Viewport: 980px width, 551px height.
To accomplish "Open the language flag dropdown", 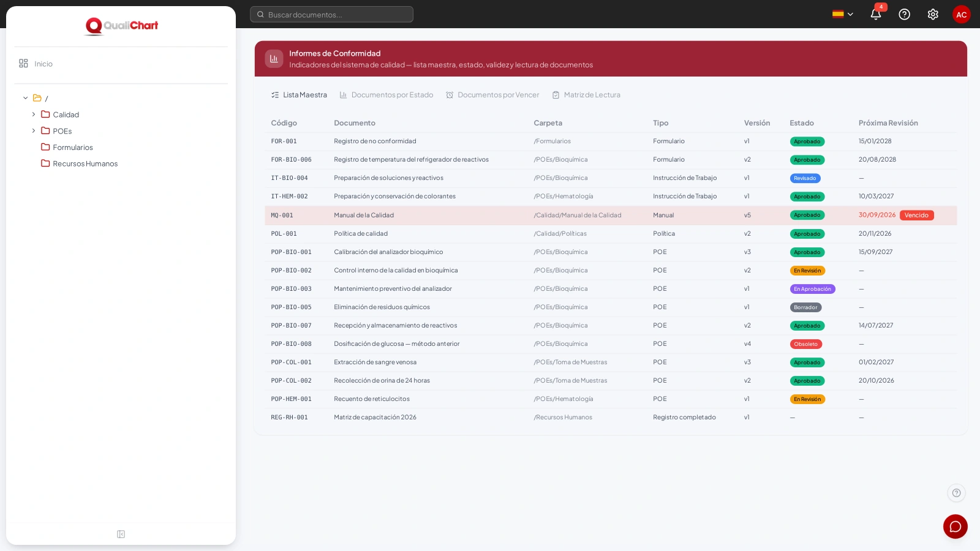I will pyautogui.click(x=843, y=14).
